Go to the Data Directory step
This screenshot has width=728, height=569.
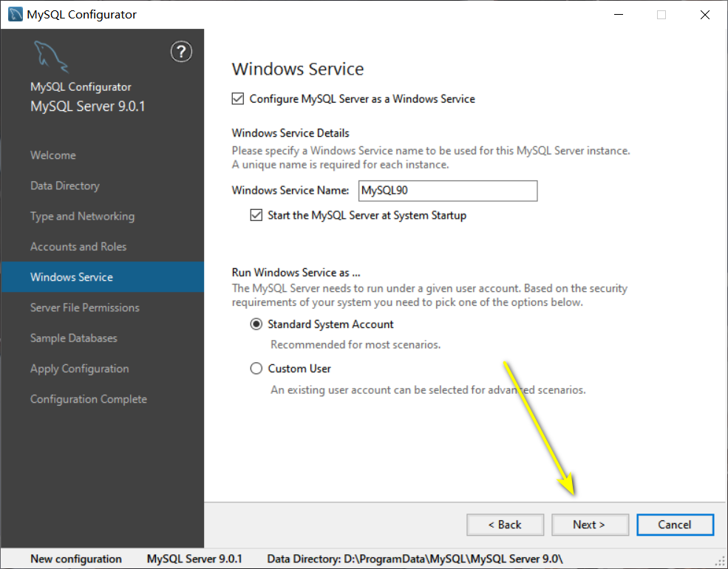65,185
